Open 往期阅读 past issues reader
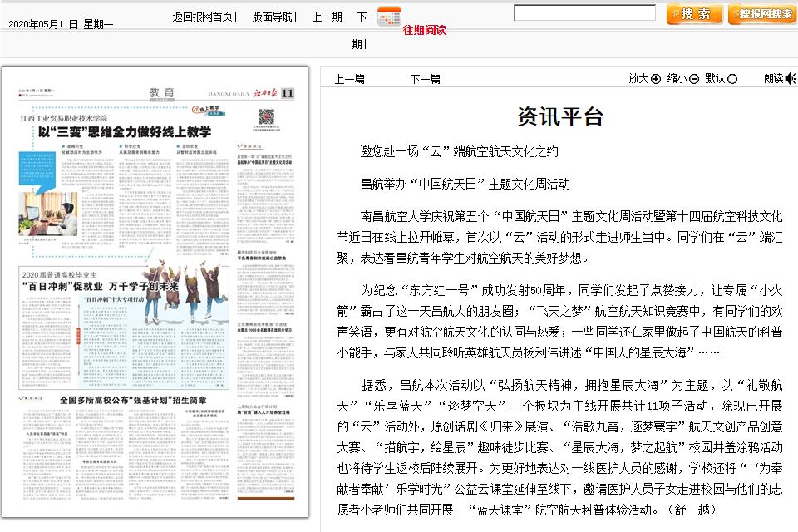Image resolution: width=798 pixels, height=532 pixels. (x=424, y=30)
